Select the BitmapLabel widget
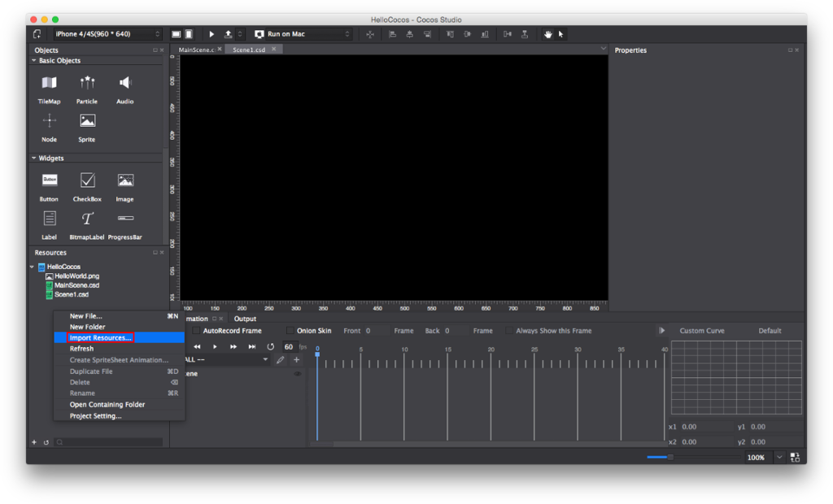The width and height of the screenshot is (833, 504). point(86,225)
